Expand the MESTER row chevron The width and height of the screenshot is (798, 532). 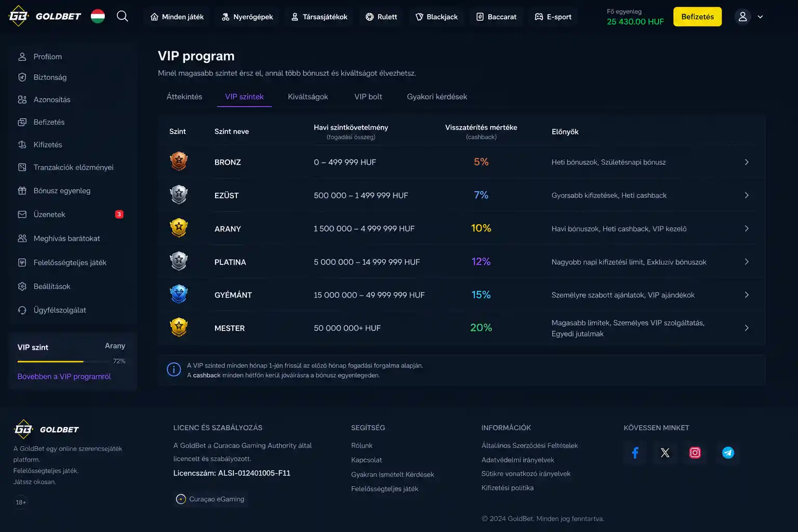point(747,328)
